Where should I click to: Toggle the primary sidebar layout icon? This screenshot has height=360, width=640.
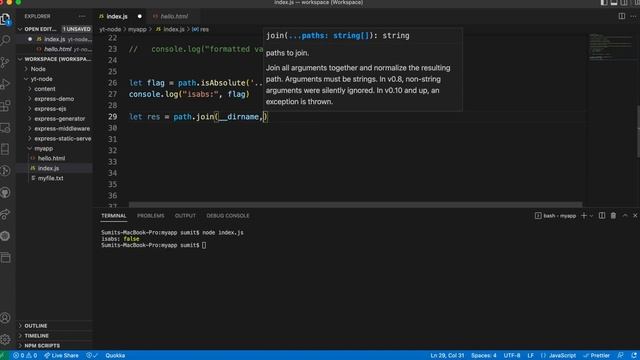point(604,2)
